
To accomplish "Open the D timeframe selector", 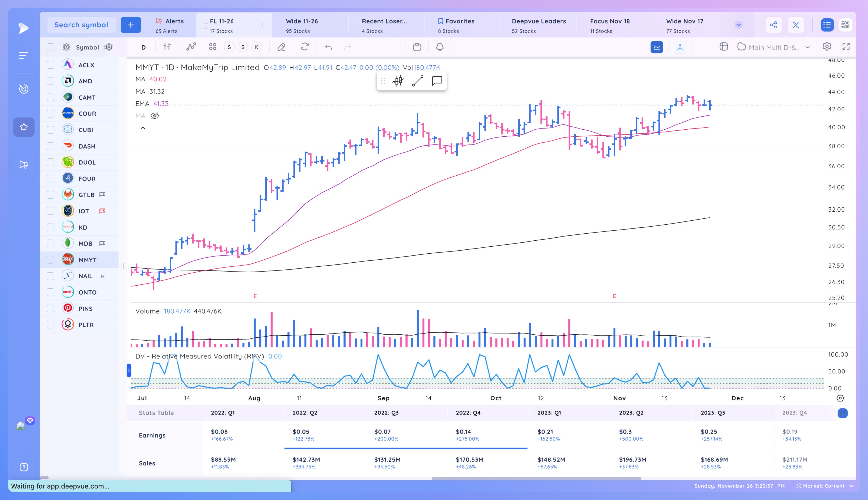I will pyautogui.click(x=143, y=47).
